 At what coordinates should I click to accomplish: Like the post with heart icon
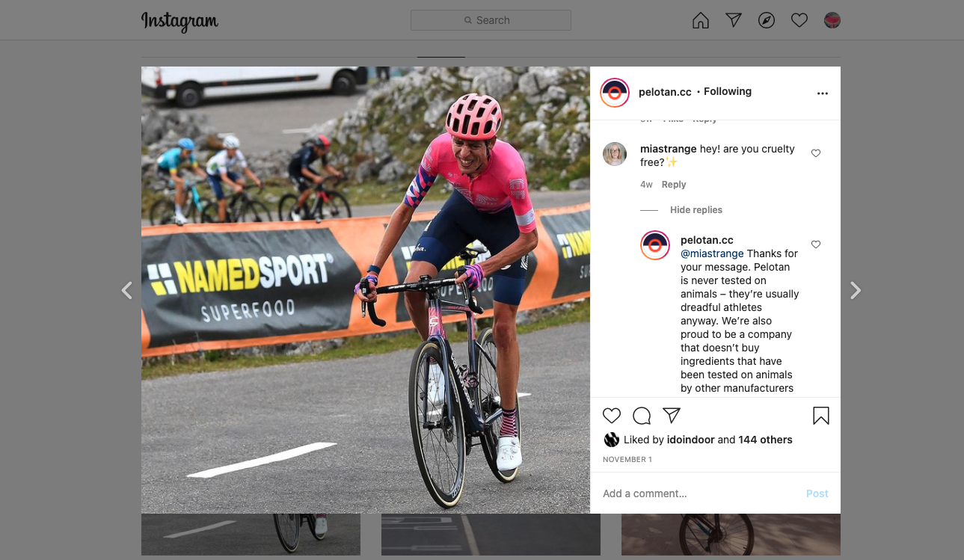click(612, 416)
